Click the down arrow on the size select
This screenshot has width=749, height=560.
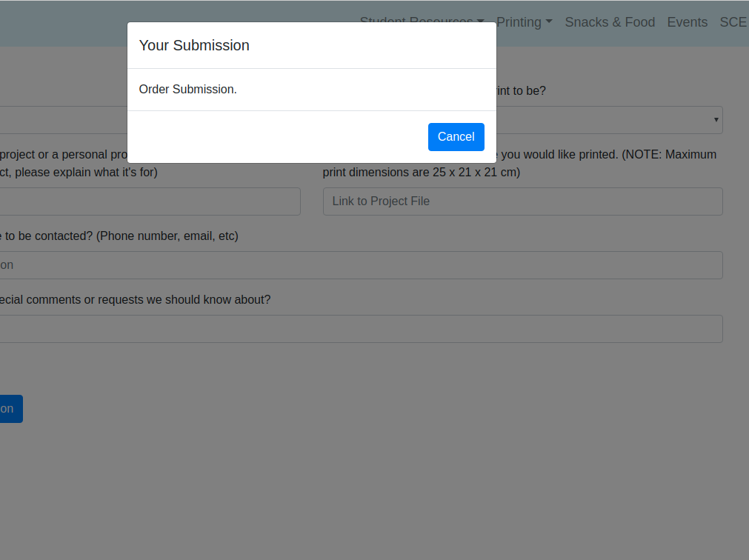716,119
